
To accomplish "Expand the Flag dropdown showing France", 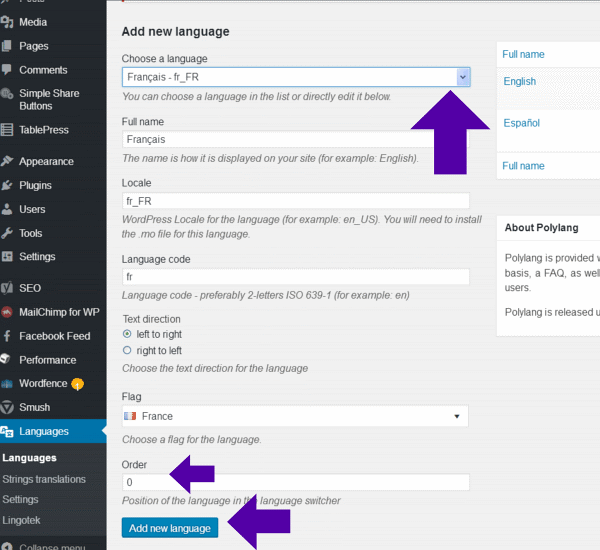I will click(295, 416).
